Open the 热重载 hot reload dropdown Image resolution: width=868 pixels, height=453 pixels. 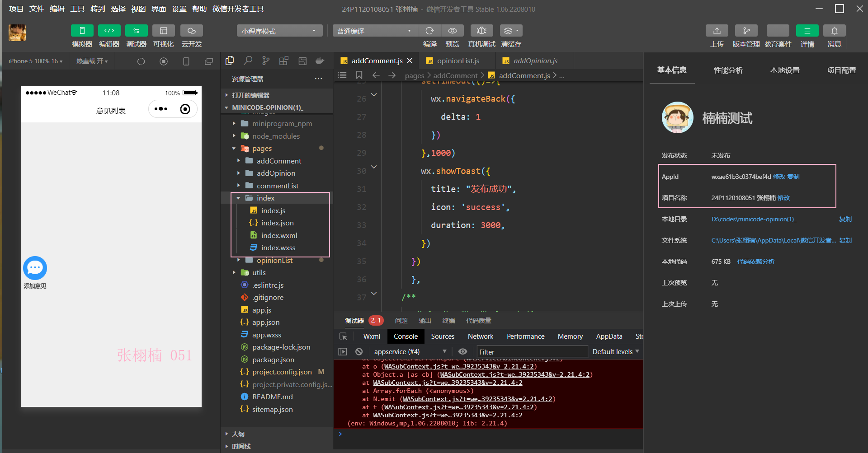92,61
